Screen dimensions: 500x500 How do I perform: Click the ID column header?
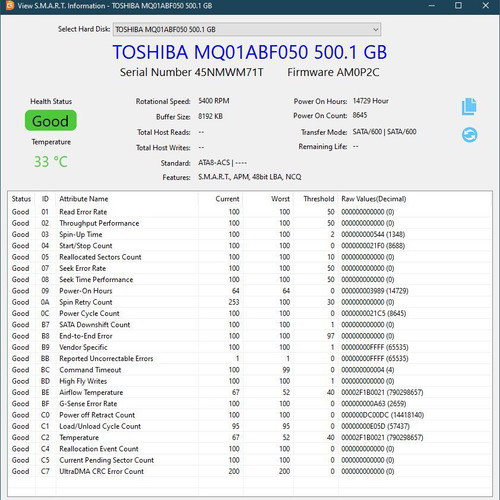click(45, 199)
